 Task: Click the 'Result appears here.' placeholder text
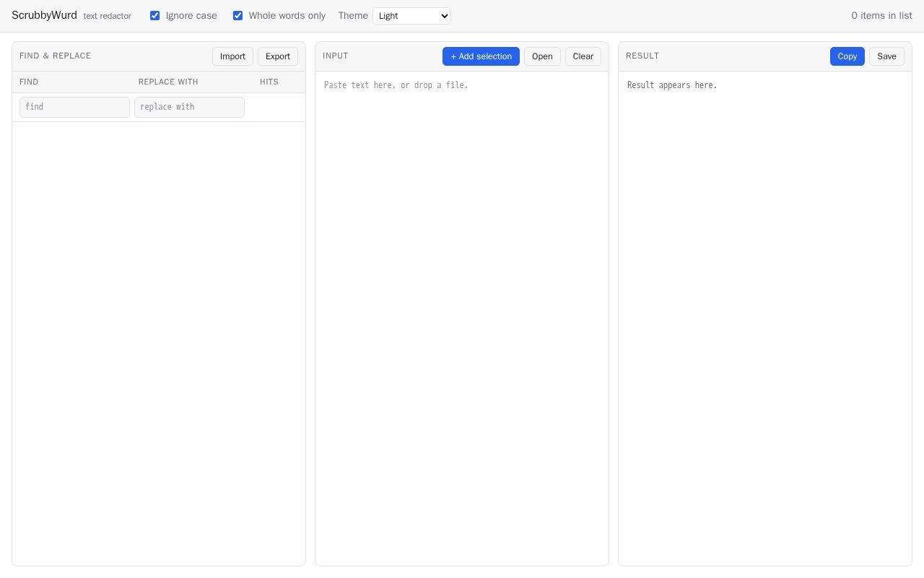coord(672,85)
